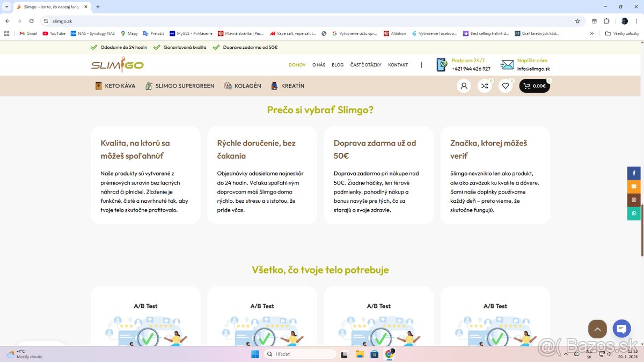This screenshot has height=362, width=644.
Task: Open Chrome three-dot menu
Action: coord(637,21)
